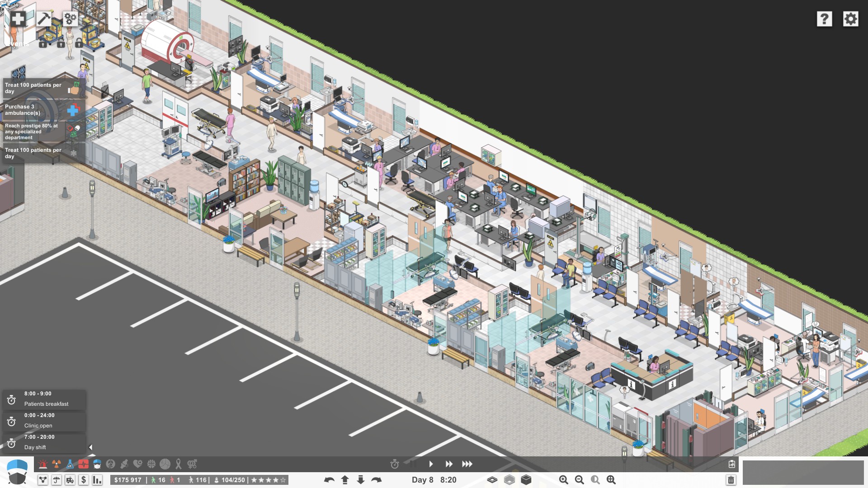Click the Day 8 8:20 clock display

(434, 480)
